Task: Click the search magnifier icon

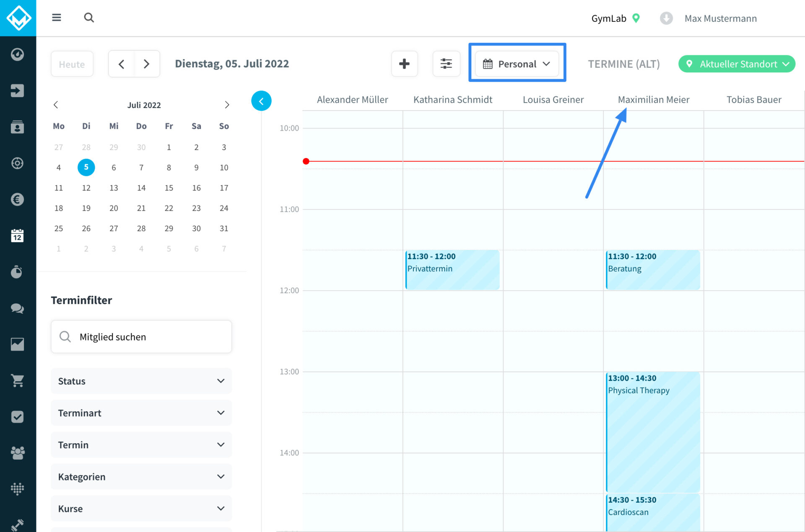Action: point(88,18)
